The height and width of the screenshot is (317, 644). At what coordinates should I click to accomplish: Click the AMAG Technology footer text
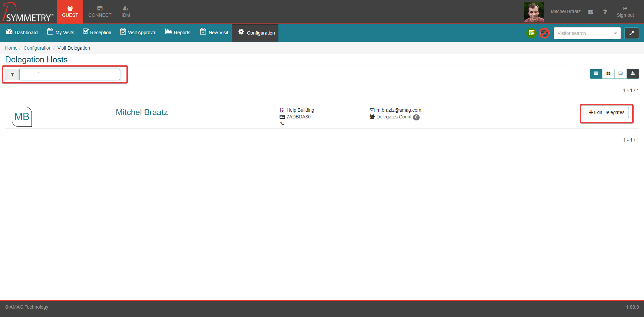[x=26, y=307]
